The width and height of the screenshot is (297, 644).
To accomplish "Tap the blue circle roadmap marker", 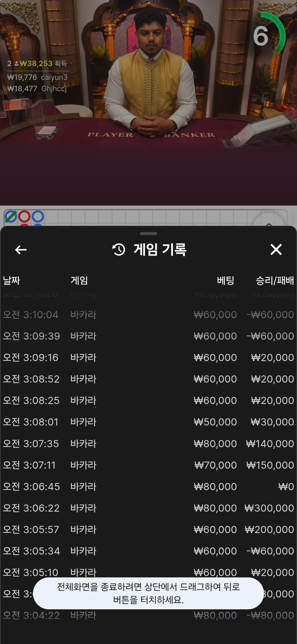I will [x=38, y=217].
